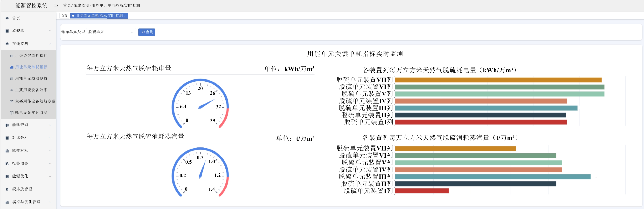Click the 耗电设备实时监测 panel icon
Viewport: 644px width, 209px height.
12,113
